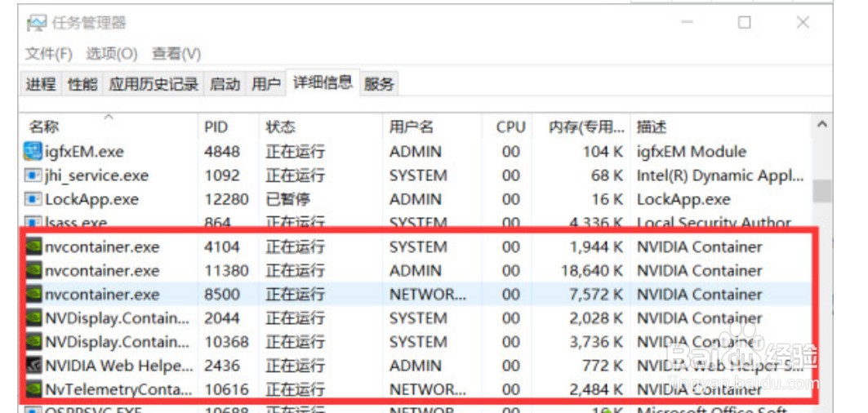
Task: Switch to the 服务 tab
Action: [x=379, y=84]
